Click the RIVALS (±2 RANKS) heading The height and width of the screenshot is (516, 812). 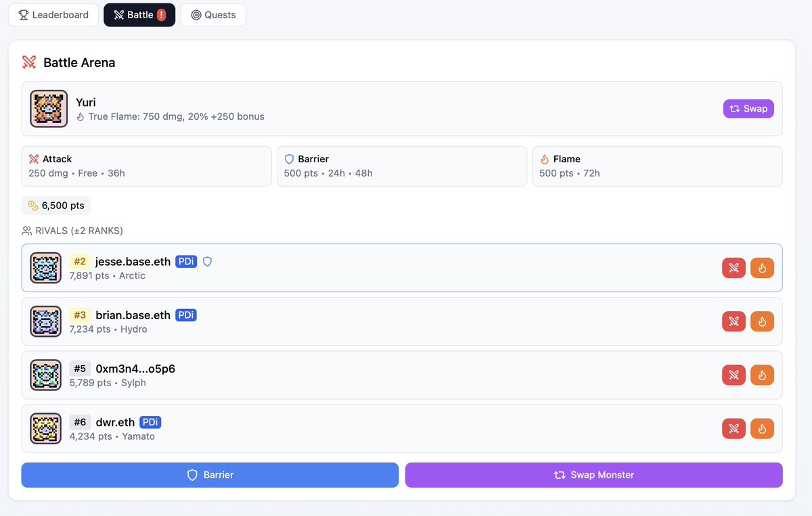(79, 231)
